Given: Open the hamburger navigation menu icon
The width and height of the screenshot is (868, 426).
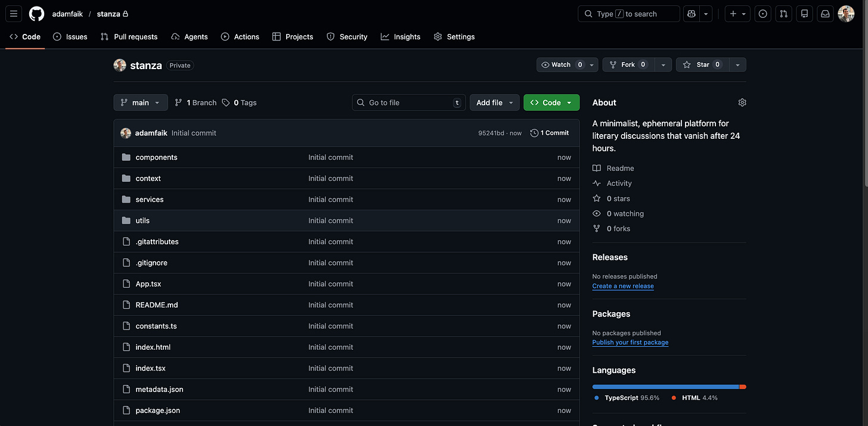Looking at the screenshot, I should pos(13,13).
